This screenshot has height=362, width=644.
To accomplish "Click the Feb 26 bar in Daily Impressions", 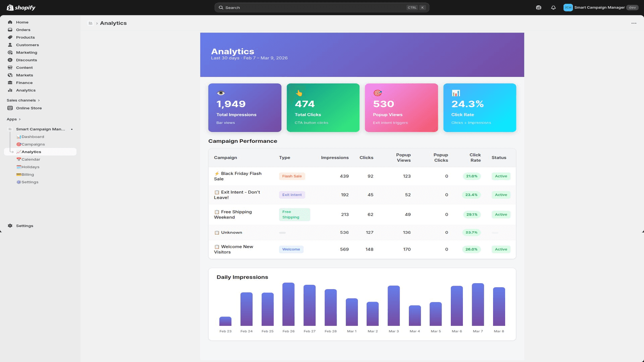I will (x=289, y=304).
